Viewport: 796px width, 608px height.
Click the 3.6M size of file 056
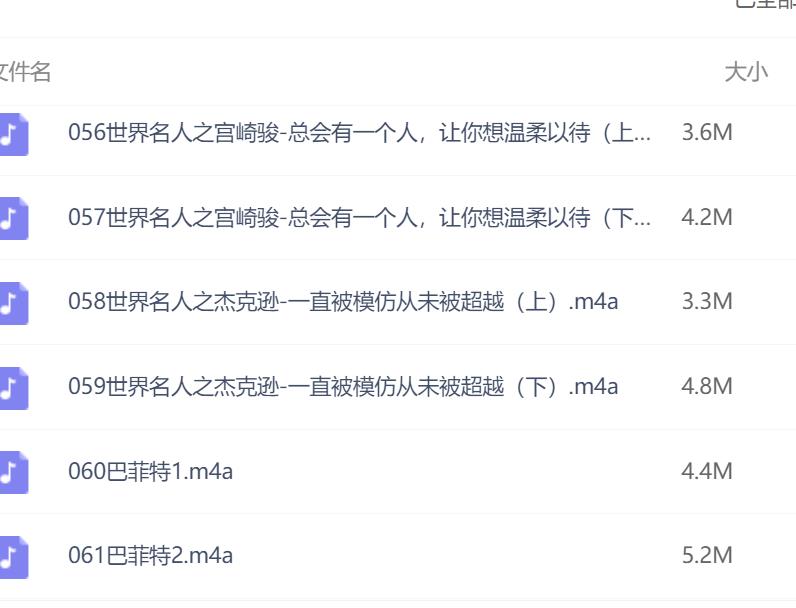(707, 132)
